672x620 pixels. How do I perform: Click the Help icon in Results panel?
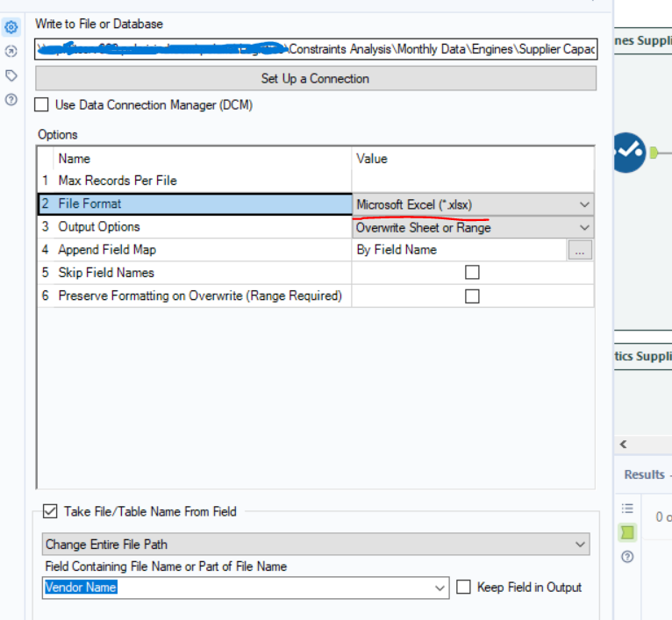[627, 557]
